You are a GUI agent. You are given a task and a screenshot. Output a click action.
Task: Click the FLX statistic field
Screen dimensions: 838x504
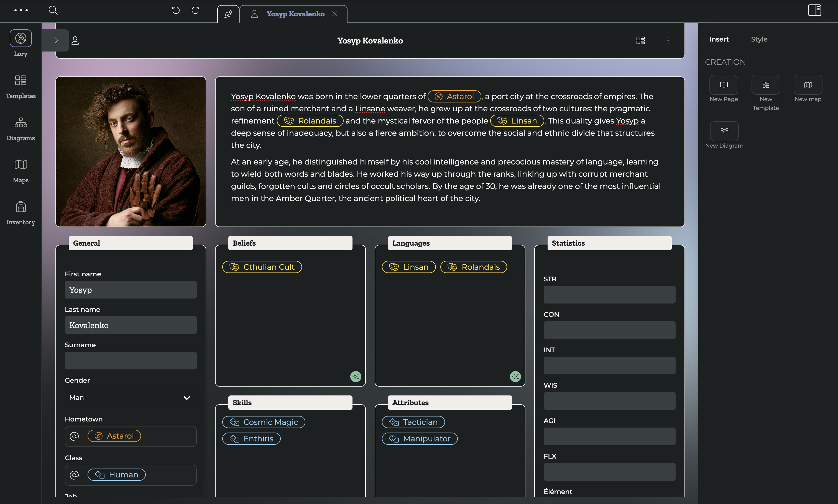pos(610,472)
